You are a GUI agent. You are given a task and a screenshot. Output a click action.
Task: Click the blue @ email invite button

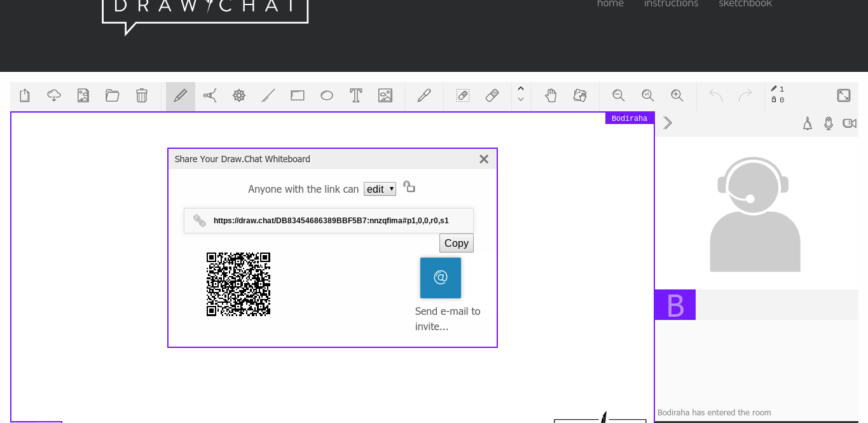441,278
